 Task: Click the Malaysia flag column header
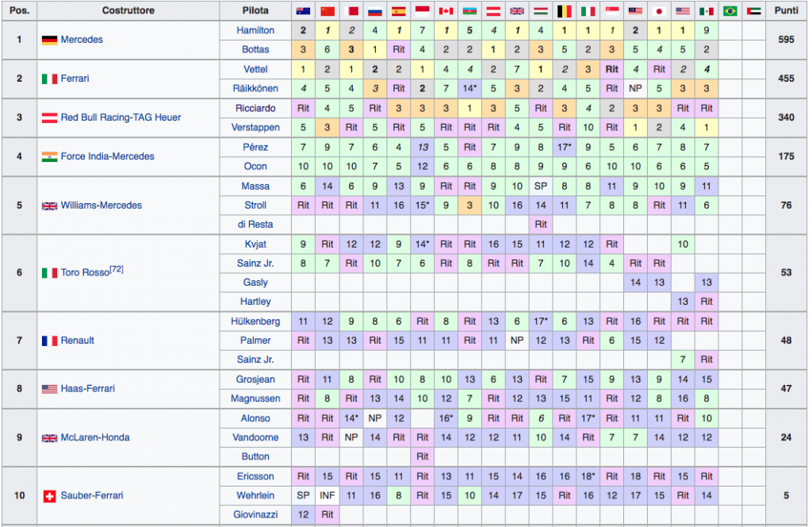635,11
